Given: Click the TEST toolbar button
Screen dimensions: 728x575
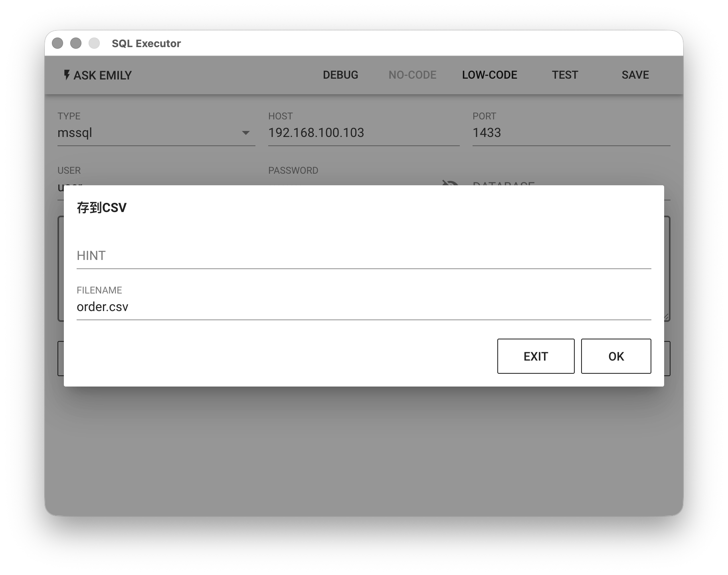Looking at the screenshot, I should [565, 75].
